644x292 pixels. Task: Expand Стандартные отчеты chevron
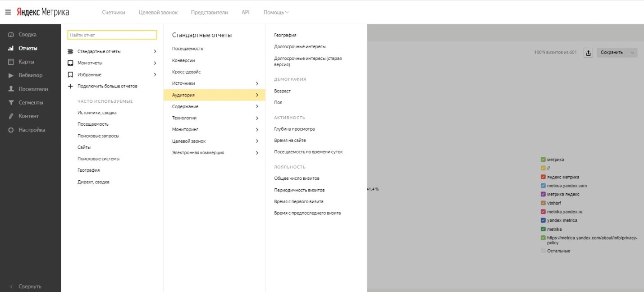pos(155,51)
